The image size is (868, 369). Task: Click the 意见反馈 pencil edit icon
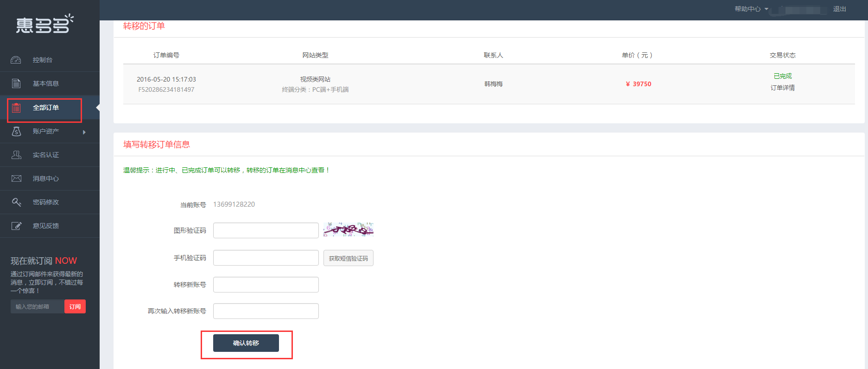[x=16, y=226]
